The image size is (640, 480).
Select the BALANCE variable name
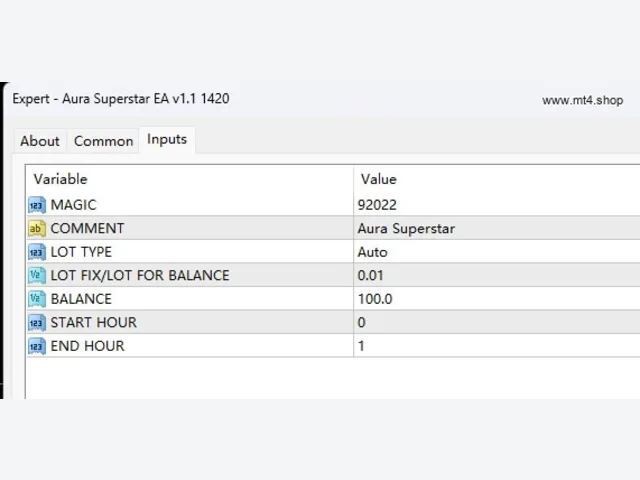81,299
